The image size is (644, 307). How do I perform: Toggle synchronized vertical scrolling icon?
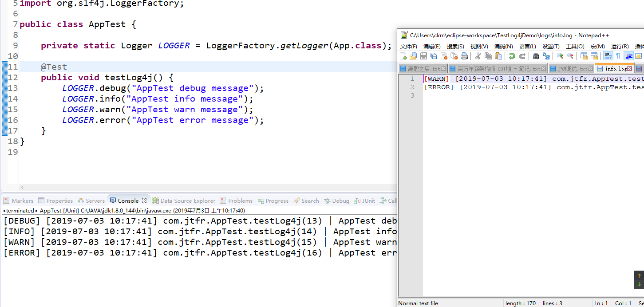[584, 56]
